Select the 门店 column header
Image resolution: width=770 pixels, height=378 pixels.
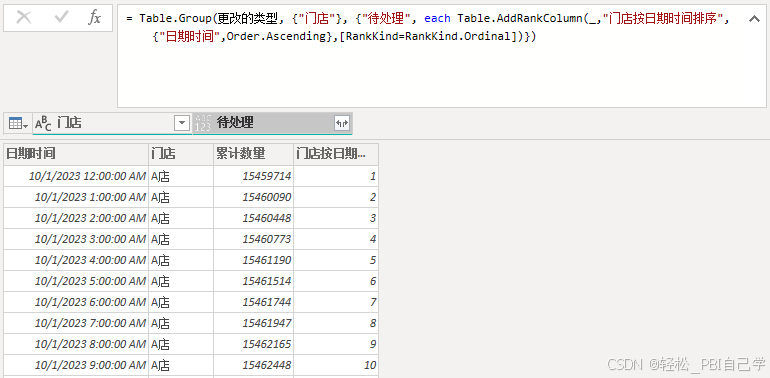112,123
